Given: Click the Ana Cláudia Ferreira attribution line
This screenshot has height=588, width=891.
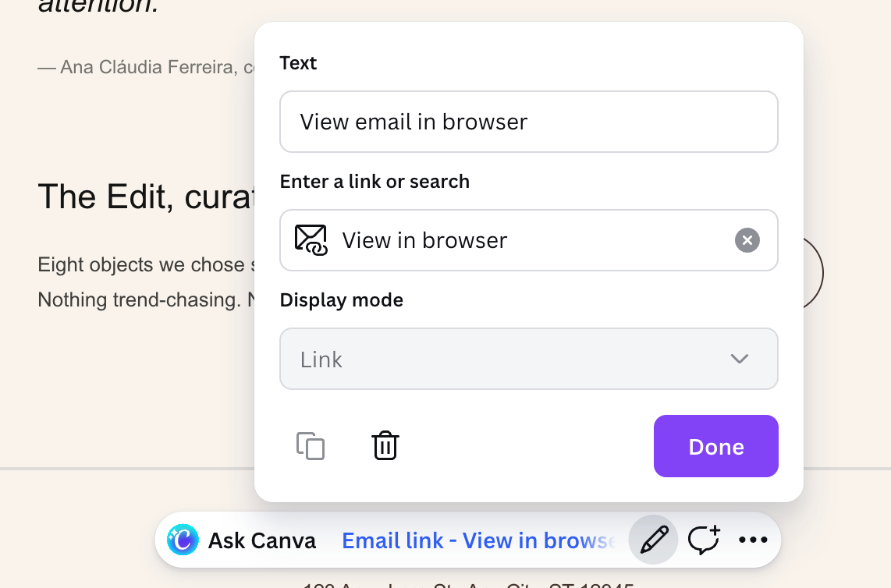Looking at the screenshot, I should [146, 67].
